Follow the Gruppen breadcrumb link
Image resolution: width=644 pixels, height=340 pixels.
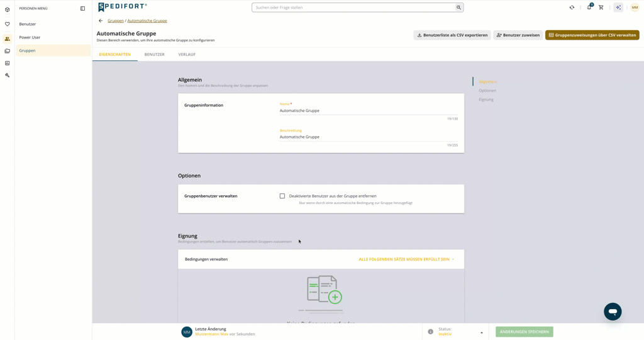(116, 21)
